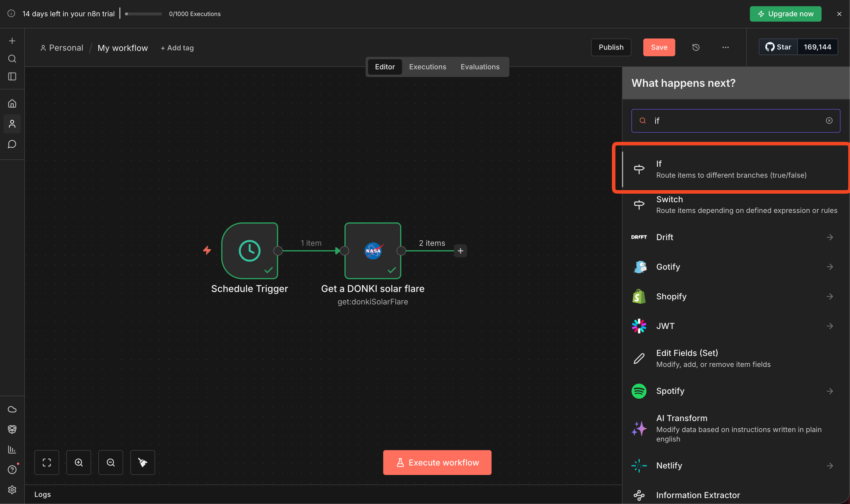
Task: Select the NASA solar flare node
Action: [373, 251]
